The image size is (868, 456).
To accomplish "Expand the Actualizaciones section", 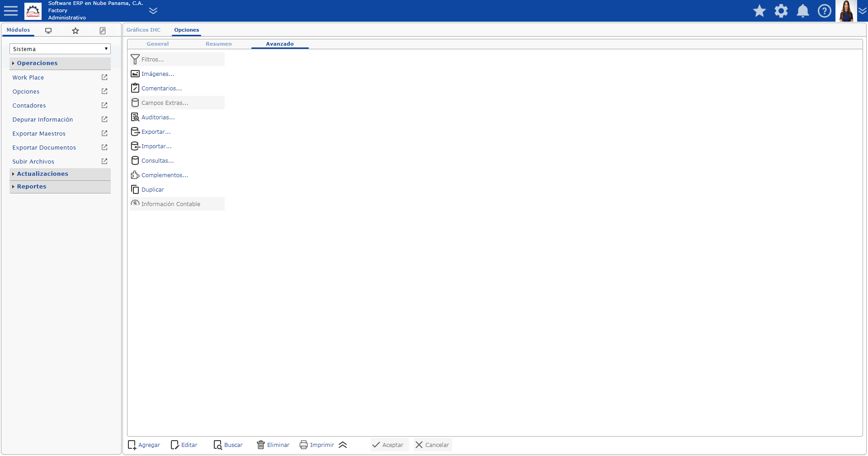I will coord(60,174).
